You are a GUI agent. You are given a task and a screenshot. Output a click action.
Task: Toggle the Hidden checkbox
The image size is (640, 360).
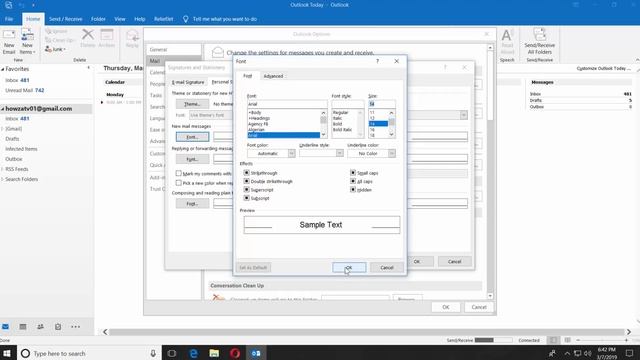[x=353, y=190]
